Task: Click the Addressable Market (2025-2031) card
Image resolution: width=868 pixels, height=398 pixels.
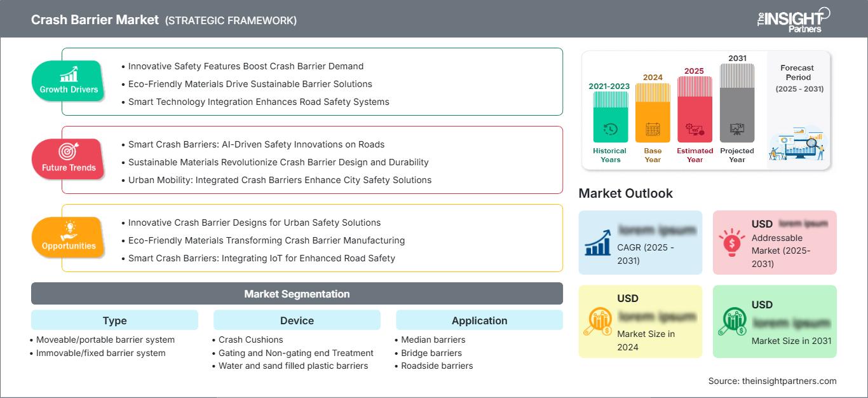Action: point(775,242)
